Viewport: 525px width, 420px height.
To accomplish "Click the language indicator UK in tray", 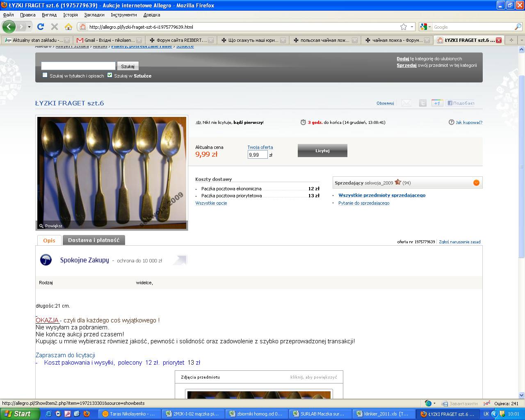I will (x=486, y=414).
